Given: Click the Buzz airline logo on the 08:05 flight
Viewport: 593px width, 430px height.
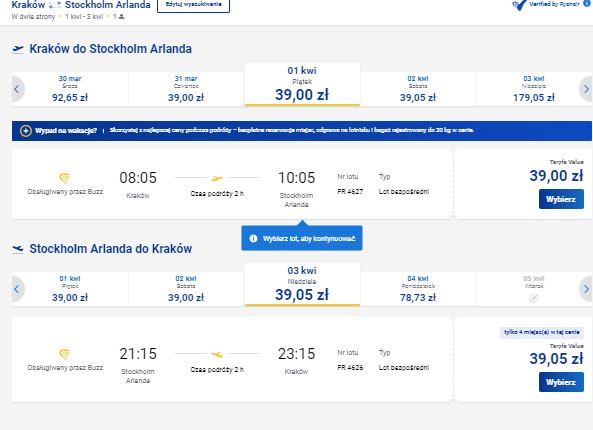Looking at the screenshot, I should 65,178.
